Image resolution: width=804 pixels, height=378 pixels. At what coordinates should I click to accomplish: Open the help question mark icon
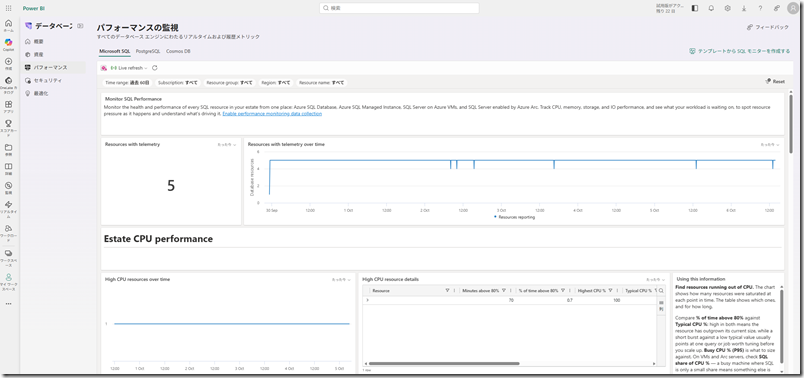pos(760,8)
